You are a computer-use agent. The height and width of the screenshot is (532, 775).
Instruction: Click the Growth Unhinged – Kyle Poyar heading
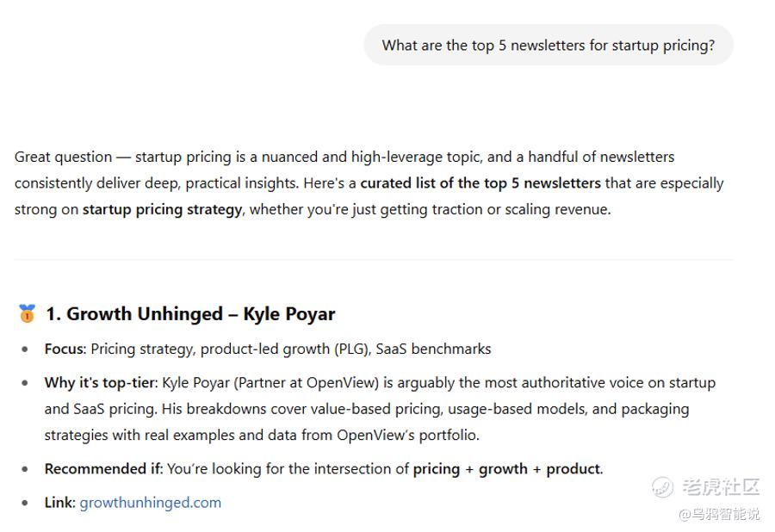click(190, 313)
